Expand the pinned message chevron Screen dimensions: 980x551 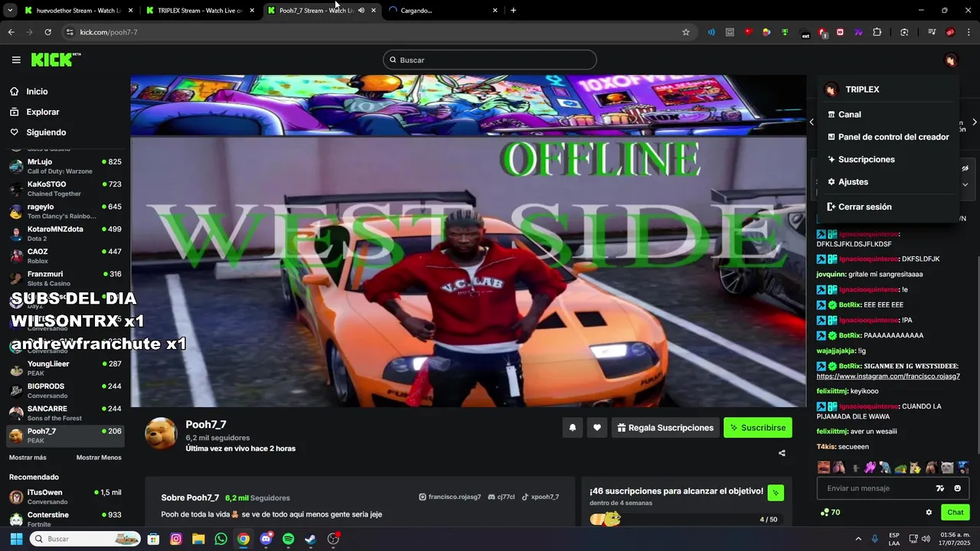pos(965,184)
